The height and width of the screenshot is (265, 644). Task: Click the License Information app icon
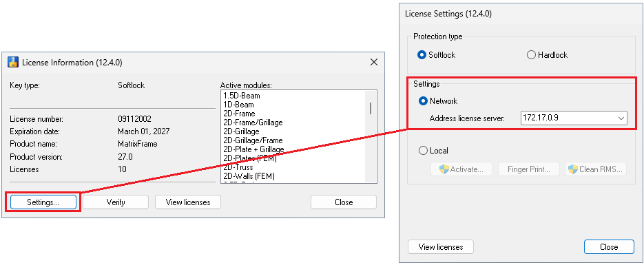[13, 63]
